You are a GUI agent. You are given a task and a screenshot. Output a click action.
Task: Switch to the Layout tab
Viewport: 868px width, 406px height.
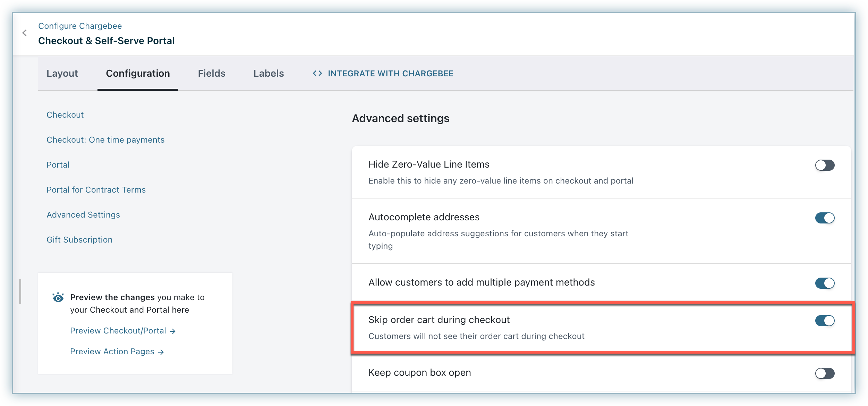(x=62, y=74)
